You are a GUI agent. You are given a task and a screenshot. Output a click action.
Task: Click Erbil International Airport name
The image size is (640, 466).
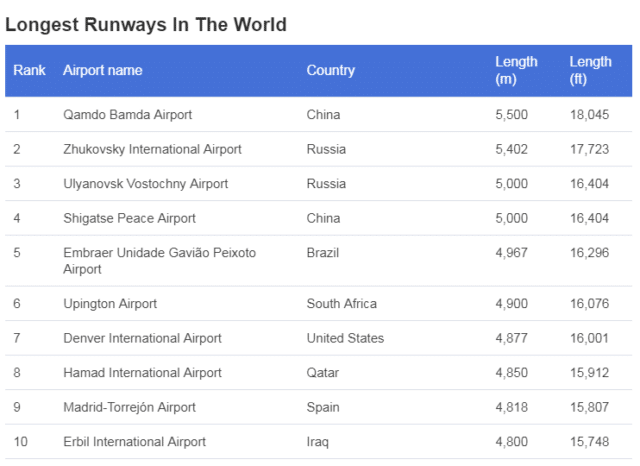pyautogui.click(x=134, y=442)
